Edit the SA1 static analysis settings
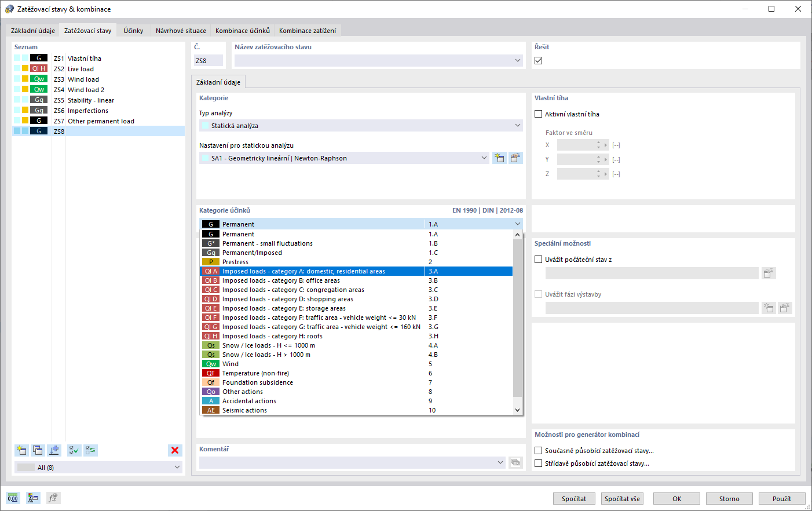Viewport: 812px width, 511px height. tap(515, 158)
